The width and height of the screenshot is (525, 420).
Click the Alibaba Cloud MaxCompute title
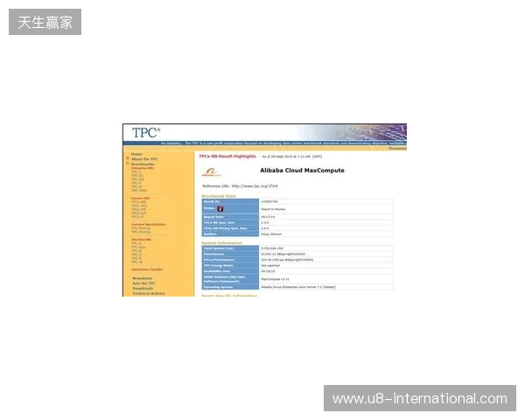click(302, 170)
